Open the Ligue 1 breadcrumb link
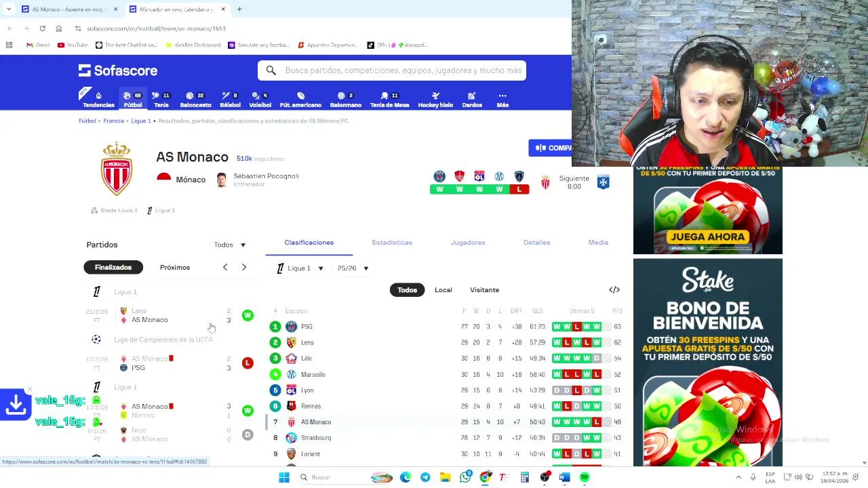868x488 pixels. pyautogui.click(x=141, y=121)
